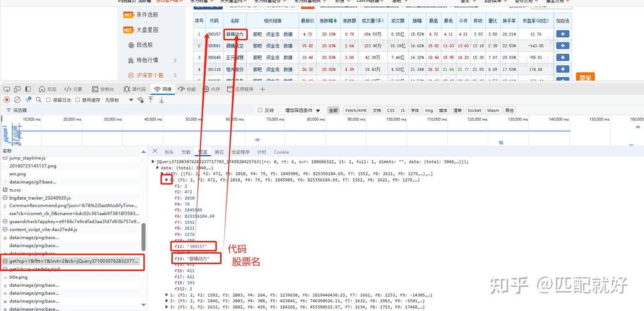Open network search magnifier icon
Screen dimensions: 644x311
(x=39, y=100)
